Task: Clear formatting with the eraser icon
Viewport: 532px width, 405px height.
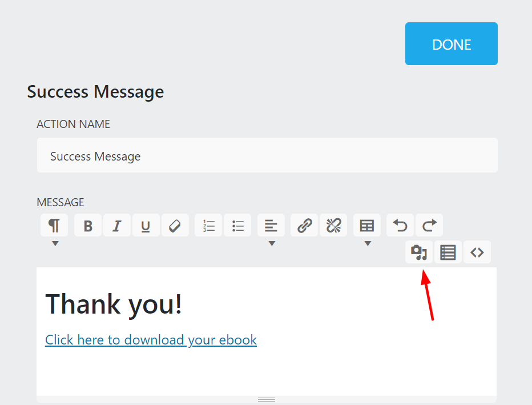Action: [175, 226]
